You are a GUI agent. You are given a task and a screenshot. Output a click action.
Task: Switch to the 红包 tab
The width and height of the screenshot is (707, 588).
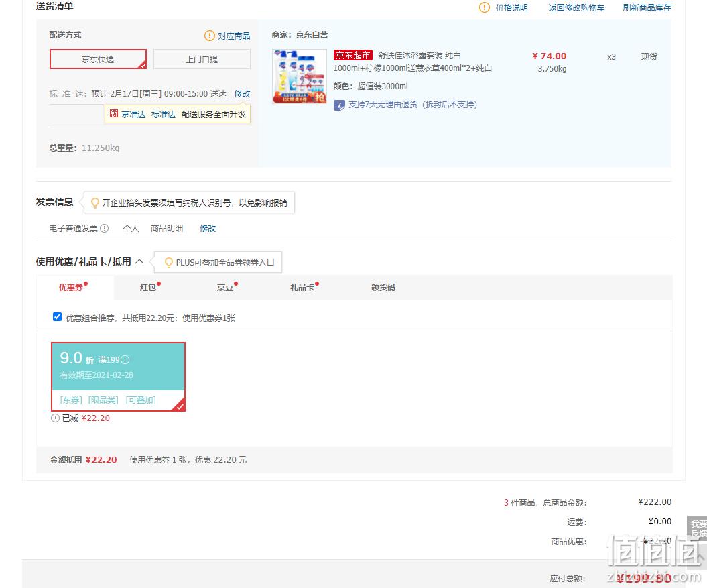pyautogui.click(x=149, y=287)
